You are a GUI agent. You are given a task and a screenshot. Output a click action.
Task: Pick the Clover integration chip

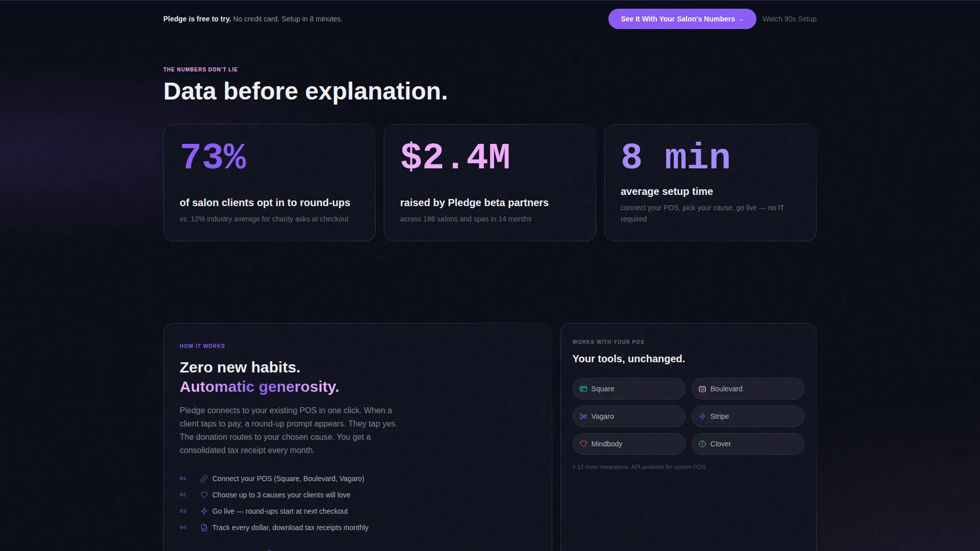747,444
